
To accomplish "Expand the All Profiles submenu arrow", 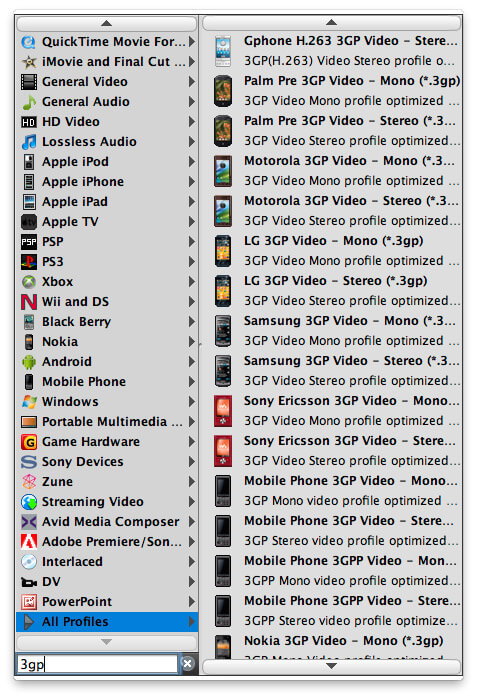I will click(x=192, y=622).
